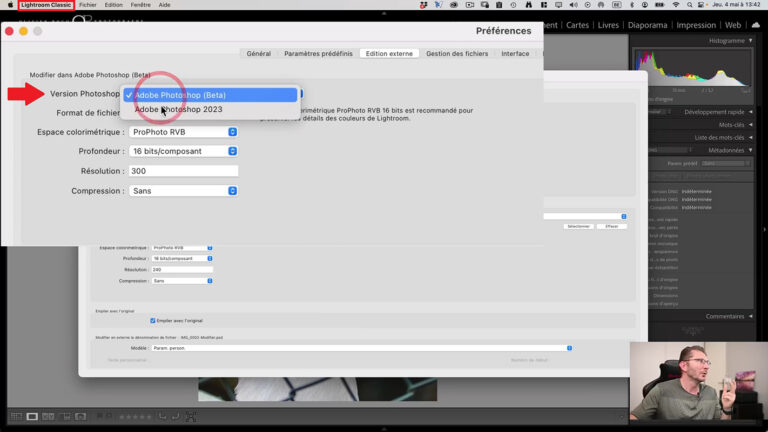Click the volume icon in the menu bar
The width and height of the screenshot is (768, 432).
(573, 5)
